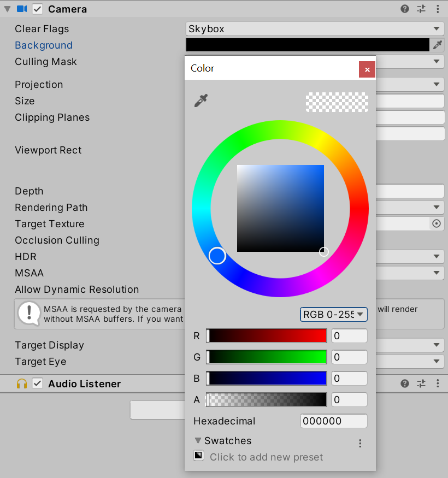The height and width of the screenshot is (478, 448).
Task: Open the Swatches three-dot options menu
Action: [360, 444]
